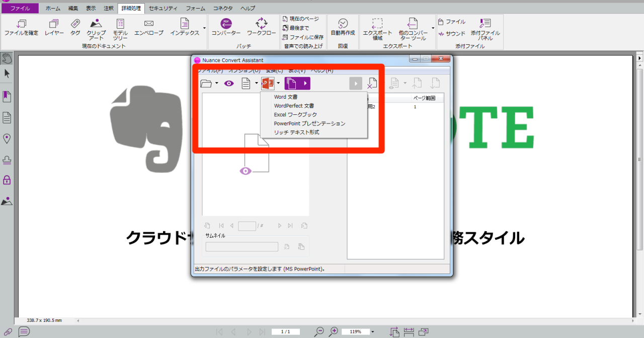This screenshot has width=644, height=338.
Task: Switch to the 注釈 tab
Action: tap(108, 8)
